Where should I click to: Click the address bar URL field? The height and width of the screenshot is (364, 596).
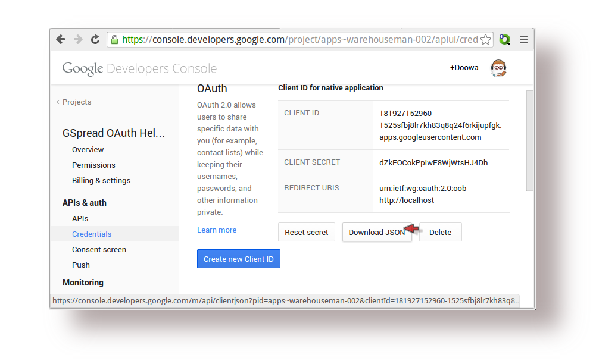[x=300, y=39]
